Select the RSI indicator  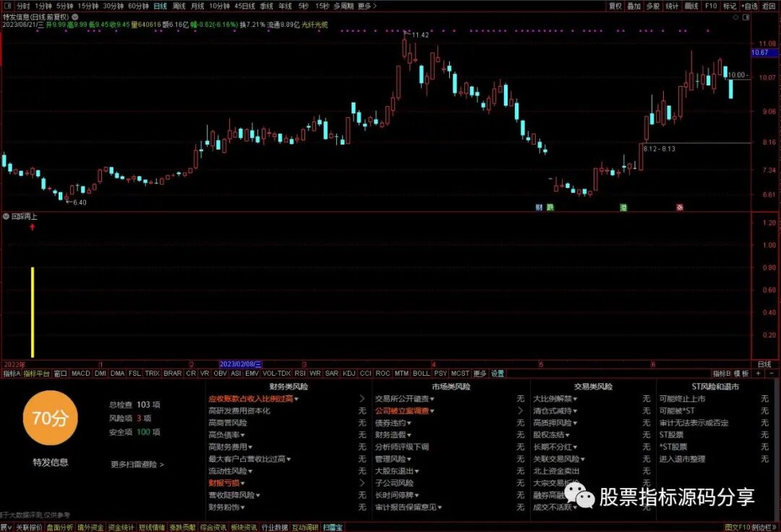(x=300, y=373)
